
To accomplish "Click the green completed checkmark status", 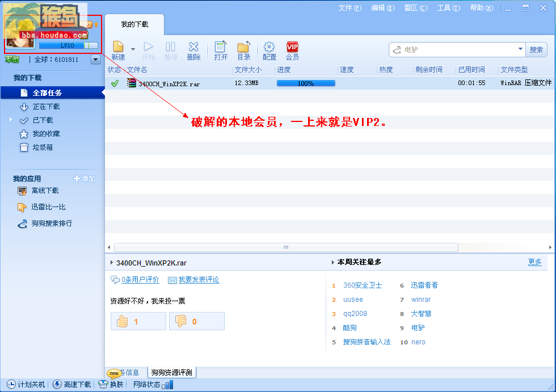I will pos(115,83).
